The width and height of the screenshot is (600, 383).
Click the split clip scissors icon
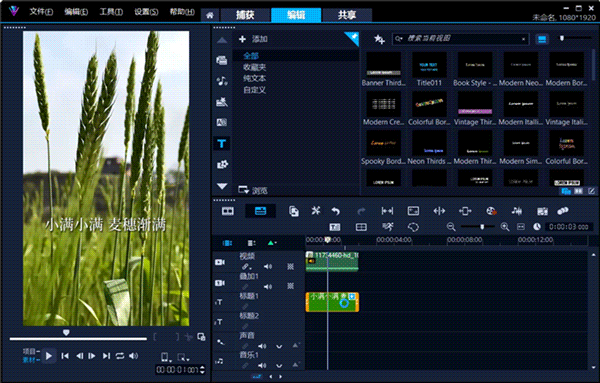click(x=188, y=337)
